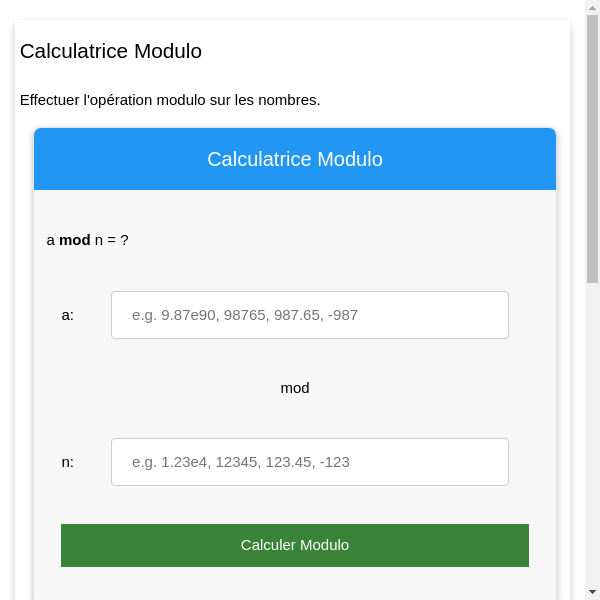600x600 pixels.
Task: Click the bold "mod" in the formula
Action: (x=75, y=240)
